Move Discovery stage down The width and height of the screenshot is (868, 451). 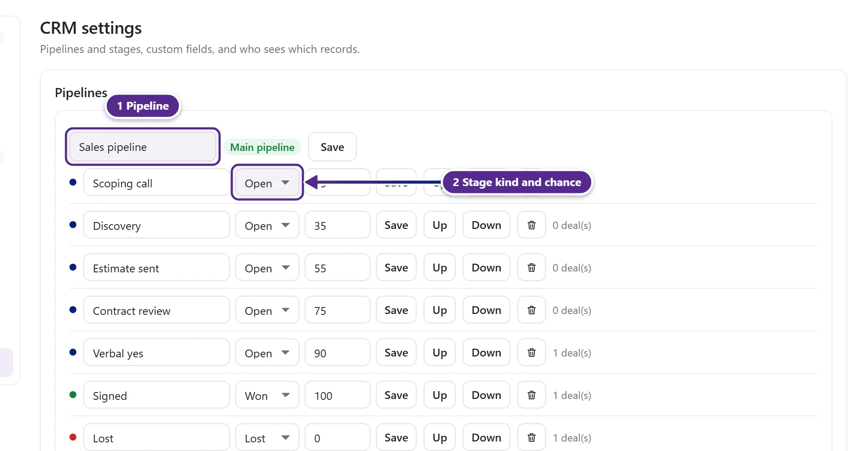(x=486, y=225)
